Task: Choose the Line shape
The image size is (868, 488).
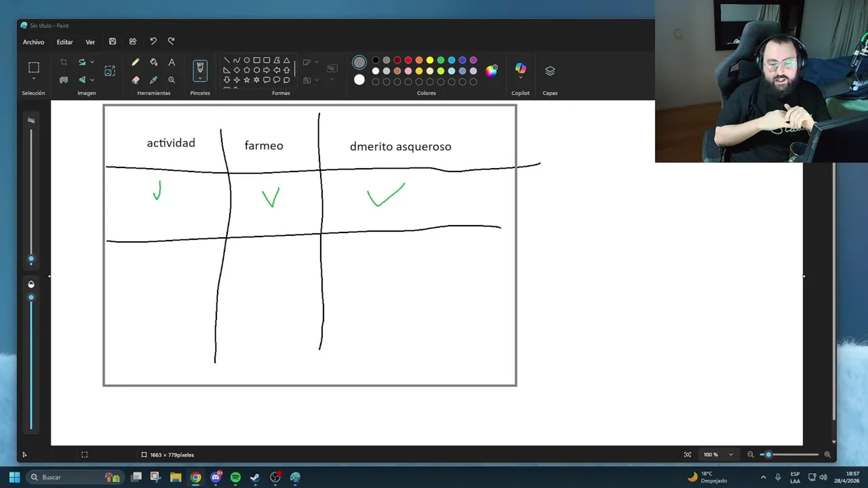Action: point(226,60)
